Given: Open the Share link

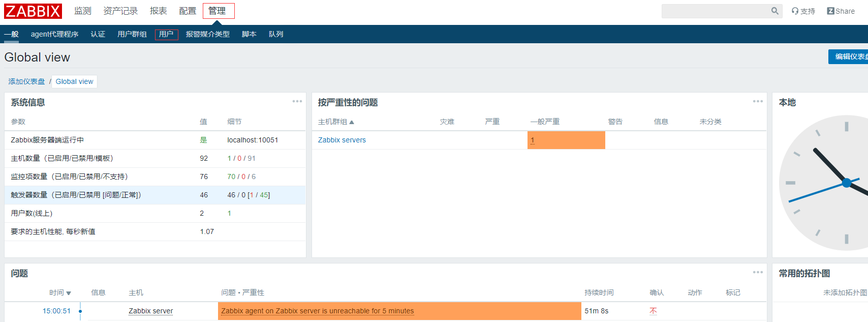Looking at the screenshot, I should 841,11.
